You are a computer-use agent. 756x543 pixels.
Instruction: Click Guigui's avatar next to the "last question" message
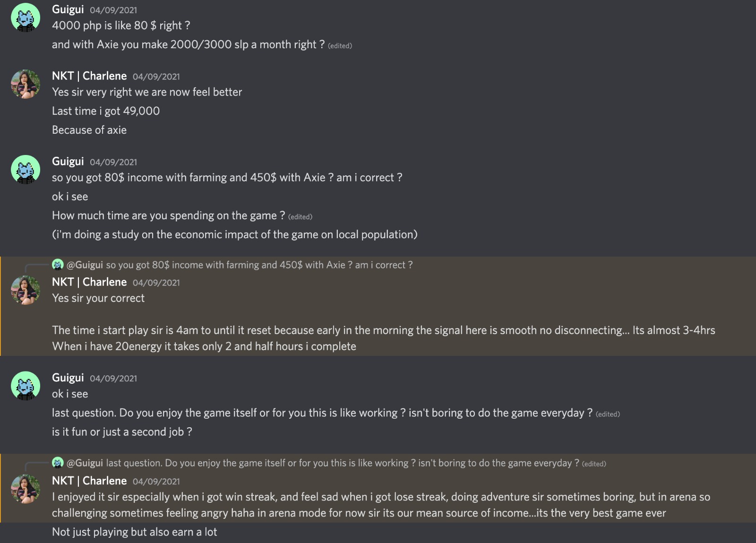tap(26, 386)
